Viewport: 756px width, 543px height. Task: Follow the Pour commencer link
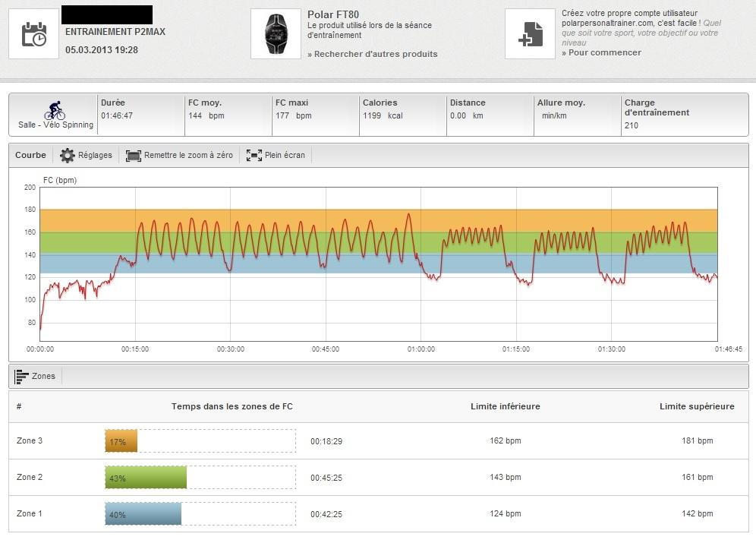(601, 52)
